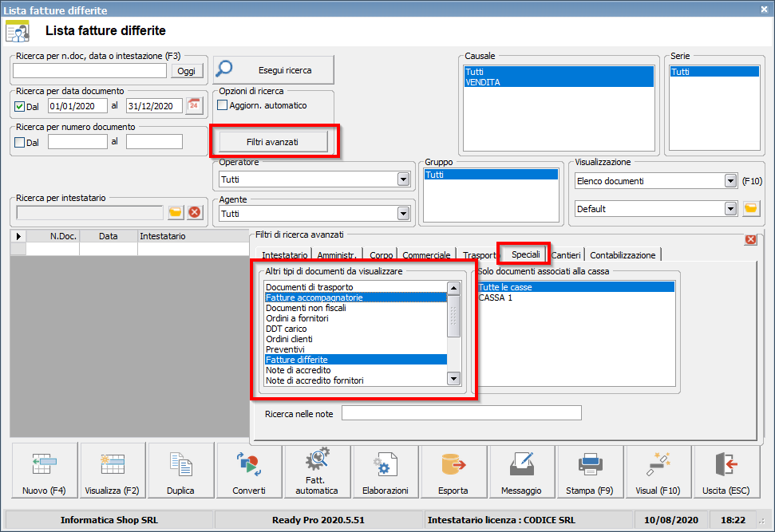Click the Lista fatture differite header icon

click(x=18, y=31)
